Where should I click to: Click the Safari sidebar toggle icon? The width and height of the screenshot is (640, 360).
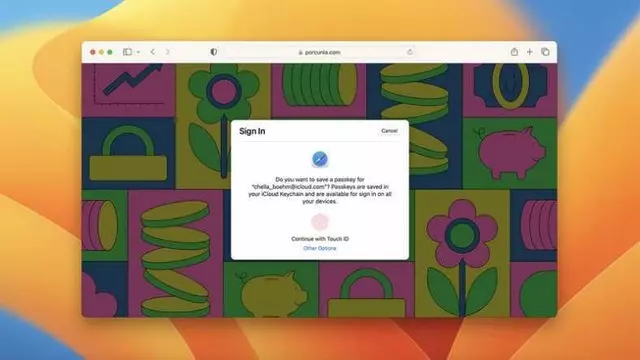tap(127, 52)
